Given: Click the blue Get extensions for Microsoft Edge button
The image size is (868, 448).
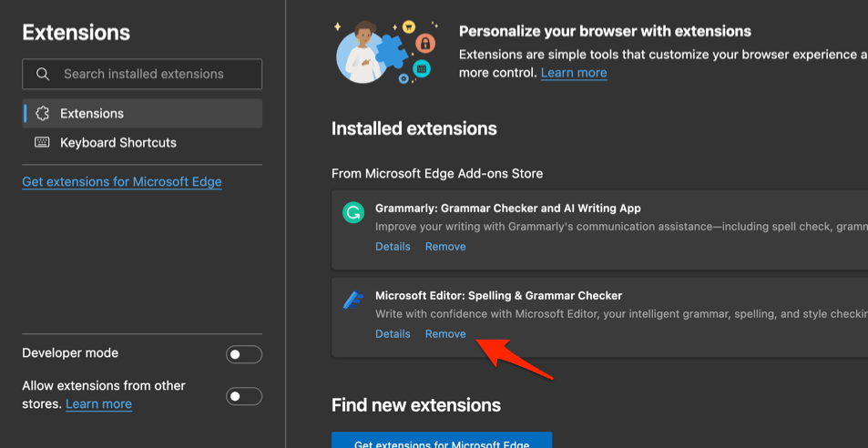Looking at the screenshot, I should pos(442,440).
